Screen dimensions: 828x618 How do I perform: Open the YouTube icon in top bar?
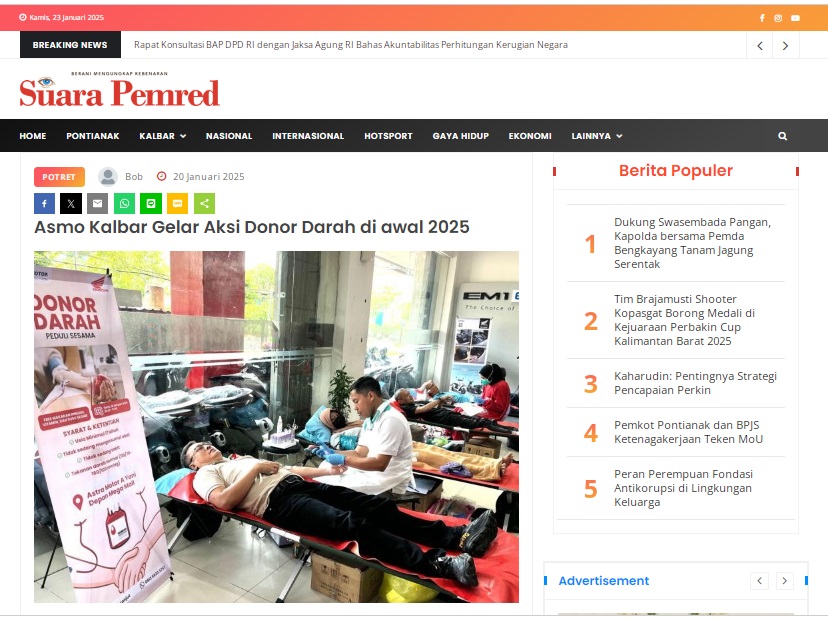click(x=795, y=18)
